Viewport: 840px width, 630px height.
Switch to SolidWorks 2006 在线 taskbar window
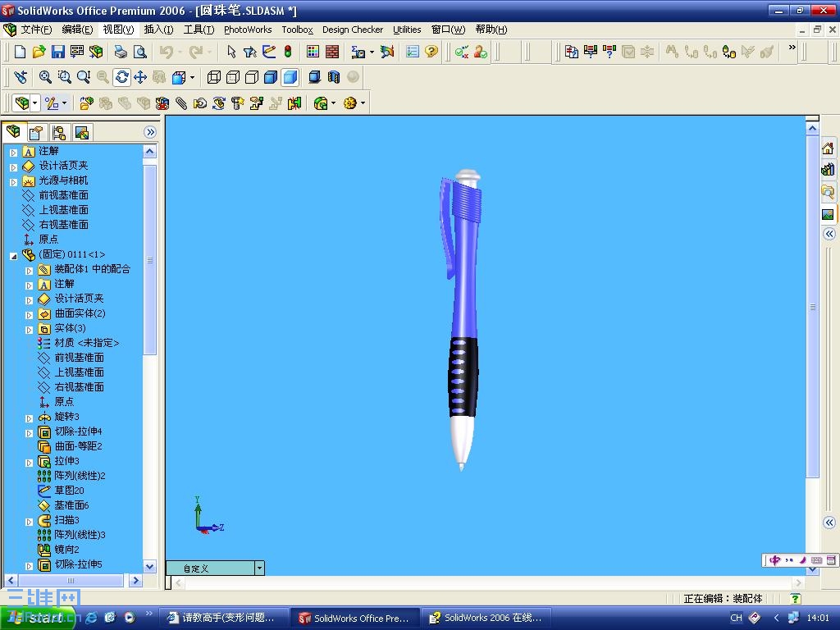pyautogui.click(x=486, y=618)
